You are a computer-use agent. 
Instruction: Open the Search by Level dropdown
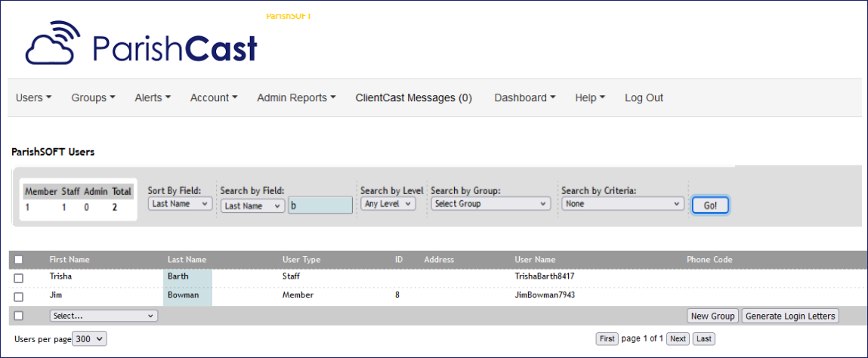[388, 204]
